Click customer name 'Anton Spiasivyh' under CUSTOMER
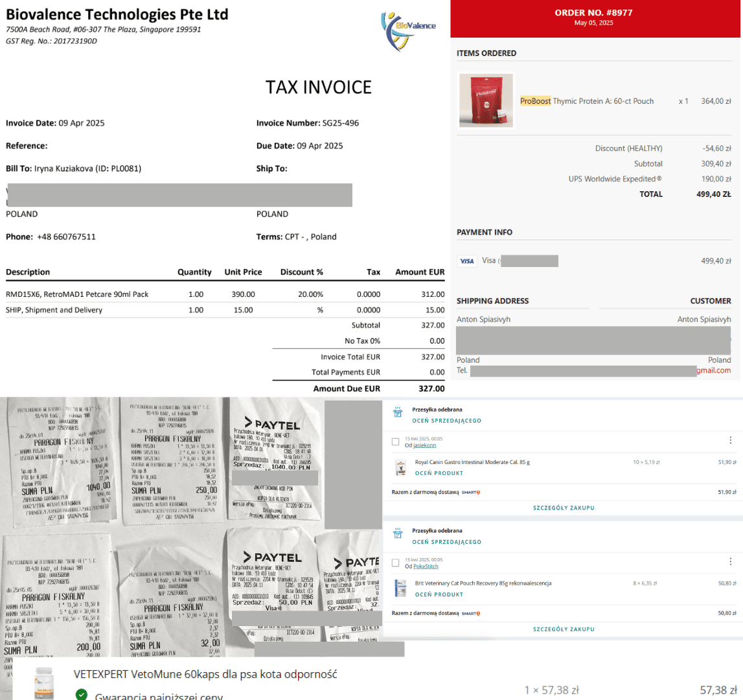The image size is (743, 700). [x=703, y=319]
